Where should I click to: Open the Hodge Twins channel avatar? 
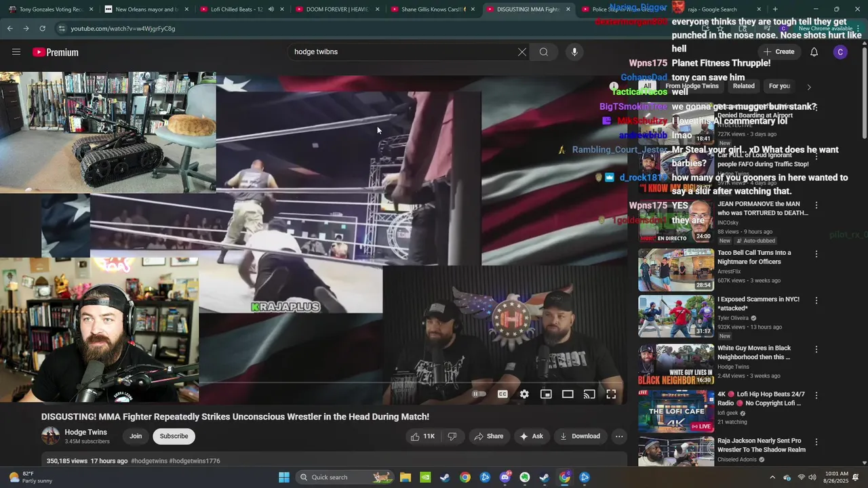(50, 436)
